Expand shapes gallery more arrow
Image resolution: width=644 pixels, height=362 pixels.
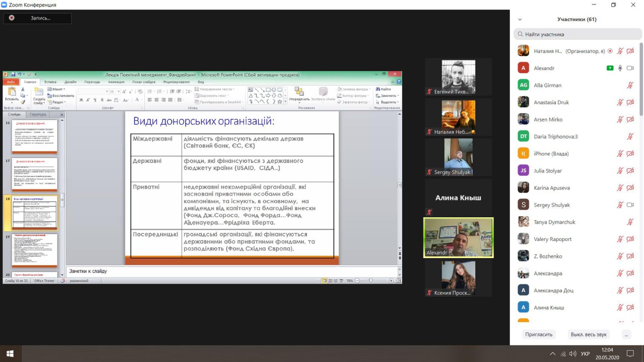(x=285, y=102)
